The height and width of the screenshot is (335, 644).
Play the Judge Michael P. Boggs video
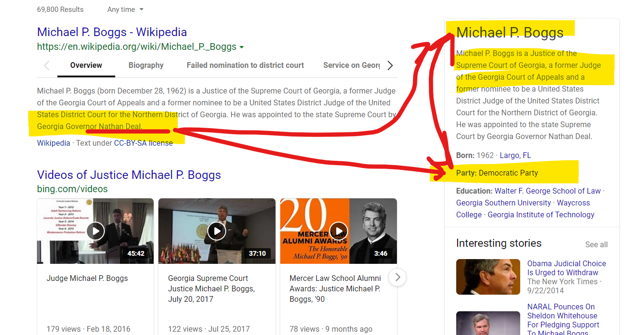95,231
